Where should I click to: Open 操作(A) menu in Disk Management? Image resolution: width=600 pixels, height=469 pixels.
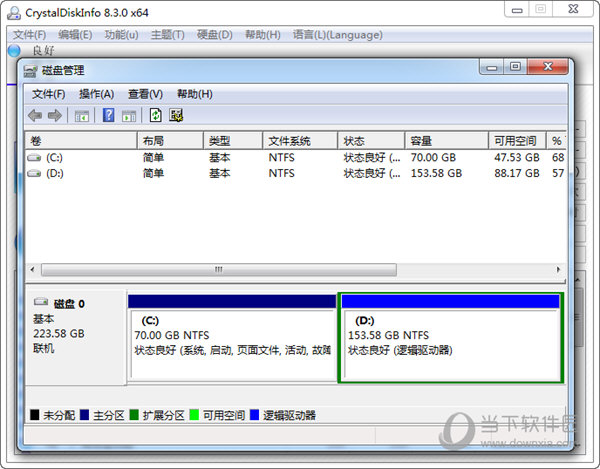click(96, 94)
